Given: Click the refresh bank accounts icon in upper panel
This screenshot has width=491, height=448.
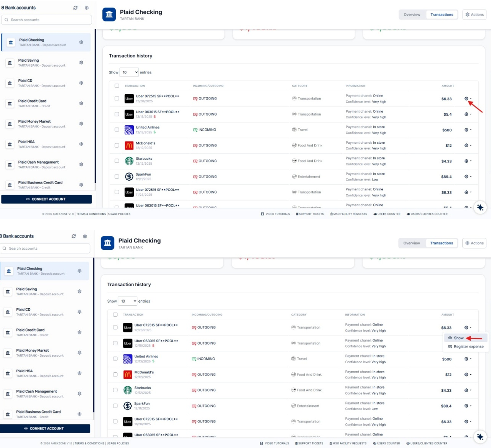Looking at the screenshot, I should click(x=75, y=8).
